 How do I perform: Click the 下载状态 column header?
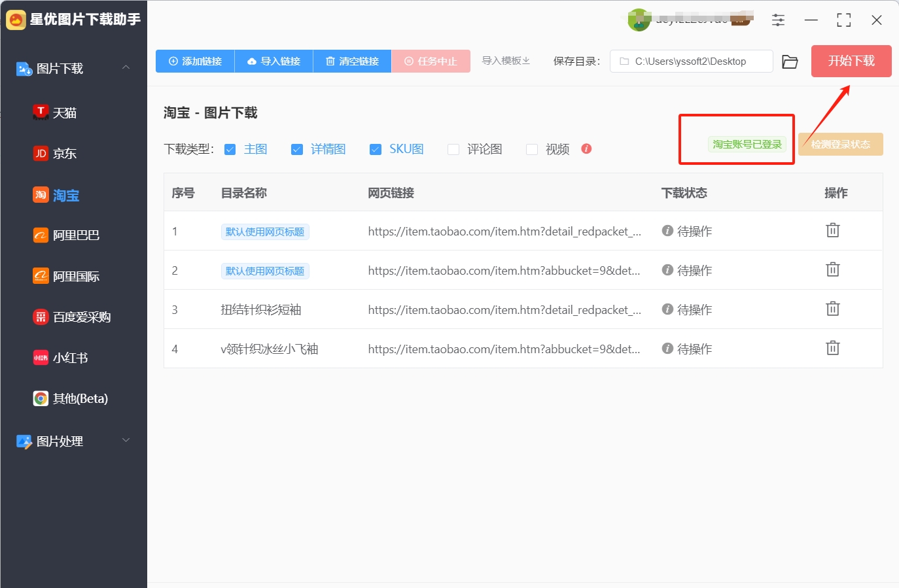click(684, 193)
